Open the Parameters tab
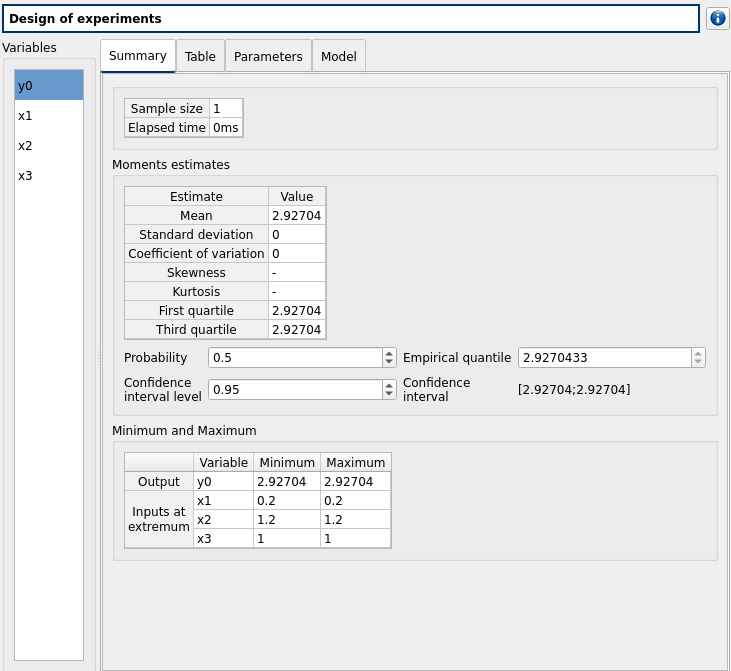This screenshot has height=671, width=731. pyautogui.click(x=268, y=56)
